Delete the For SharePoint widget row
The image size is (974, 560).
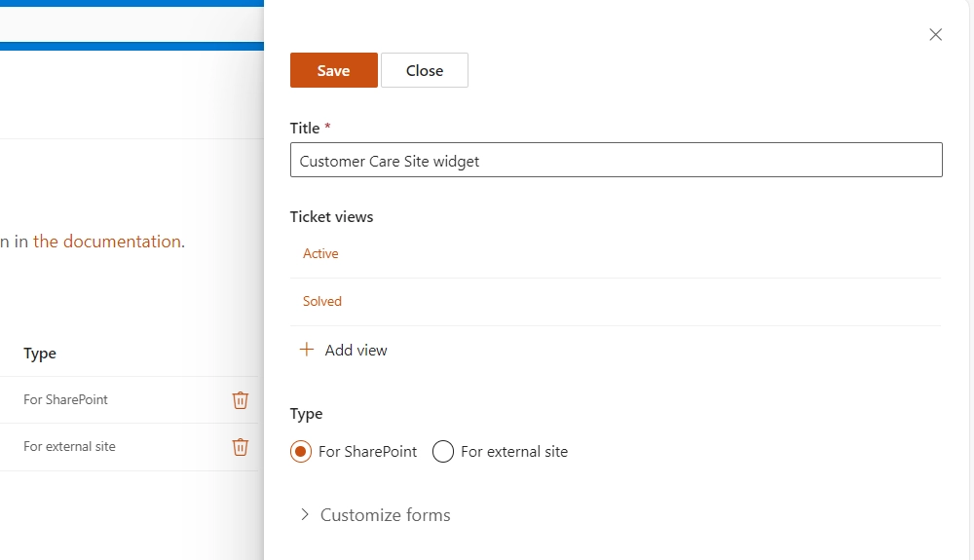(241, 400)
